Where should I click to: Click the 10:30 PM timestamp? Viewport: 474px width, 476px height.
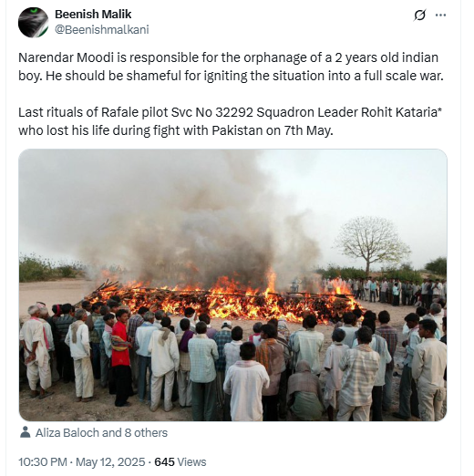pyautogui.click(x=43, y=461)
